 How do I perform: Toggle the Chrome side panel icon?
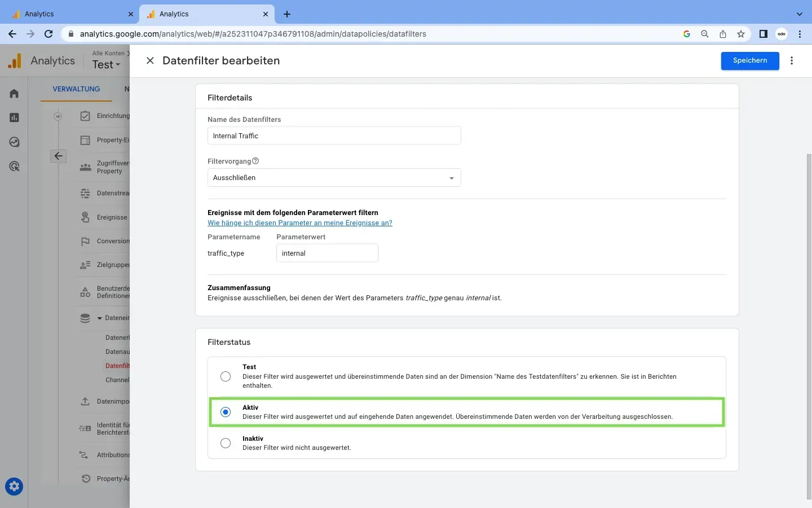(x=764, y=34)
